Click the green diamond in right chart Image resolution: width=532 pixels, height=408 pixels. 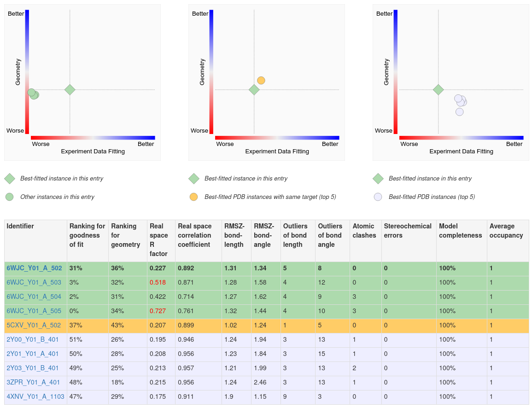pyautogui.click(x=438, y=90)
